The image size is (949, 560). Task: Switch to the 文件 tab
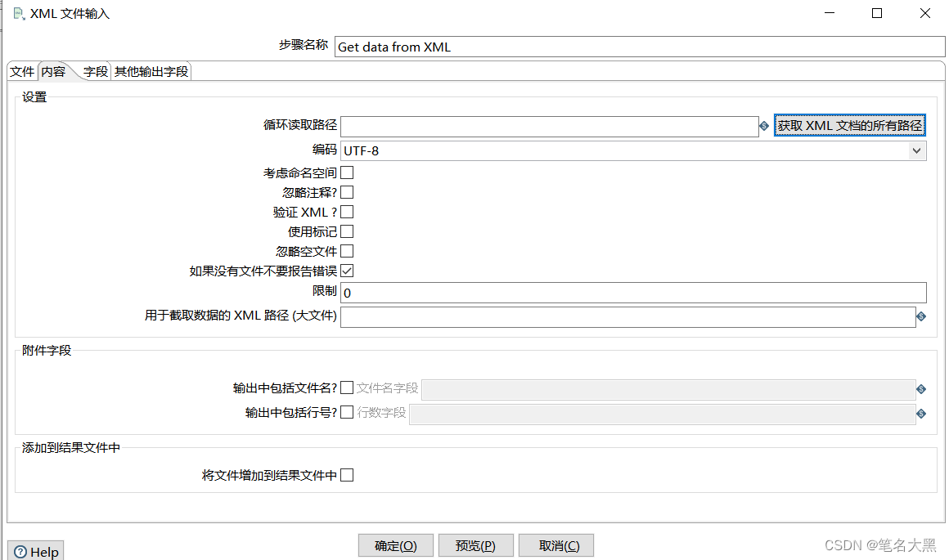(21, 71)
